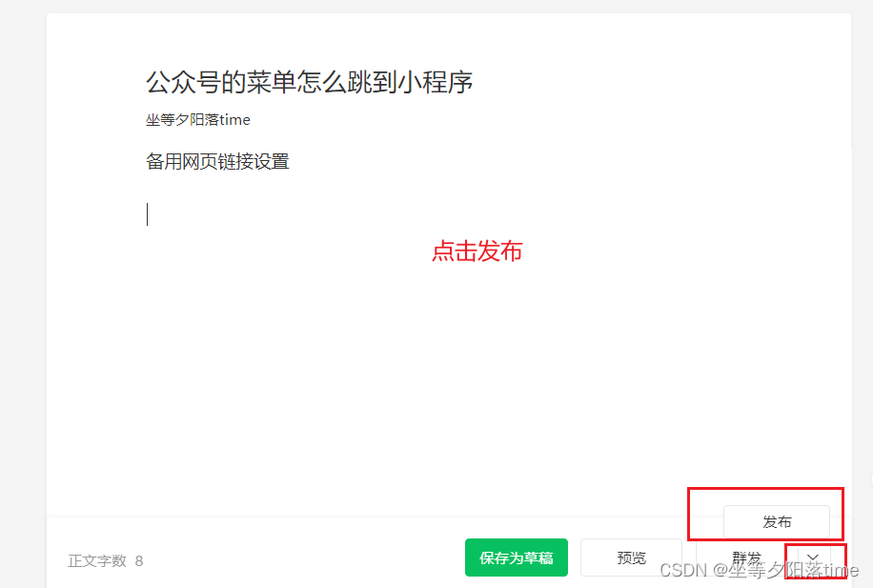This screenshot has height=588, width=873.
Task: Click the red 点击发布 annotation text
Action: pos(477,252)
